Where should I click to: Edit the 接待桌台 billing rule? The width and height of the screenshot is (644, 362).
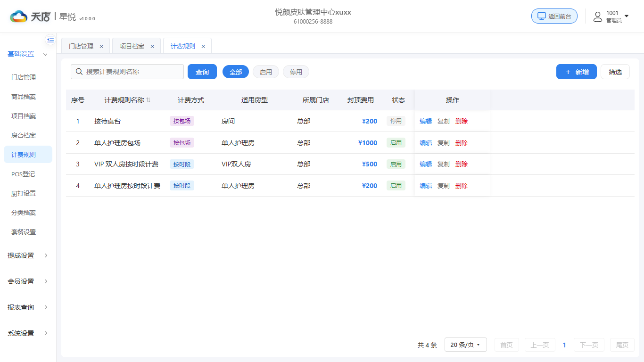pos(426,121)
